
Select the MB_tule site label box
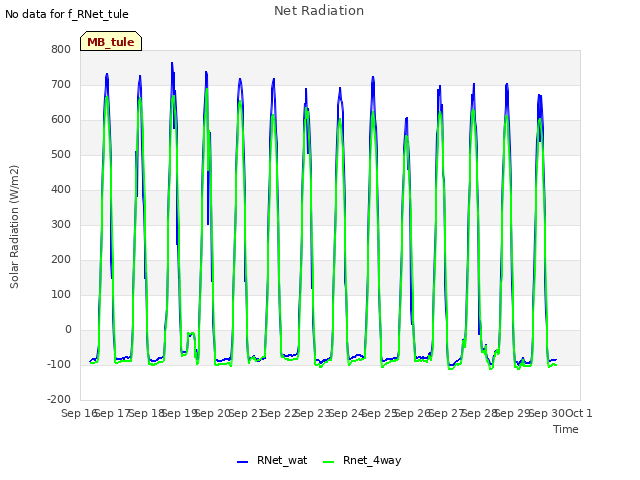tap(111, 41)
